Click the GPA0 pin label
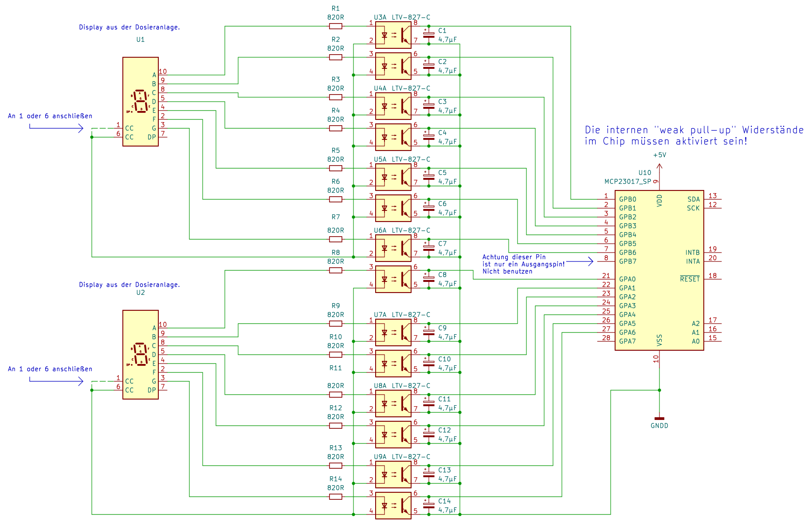 pyautogui.click(x=628, y=279)
